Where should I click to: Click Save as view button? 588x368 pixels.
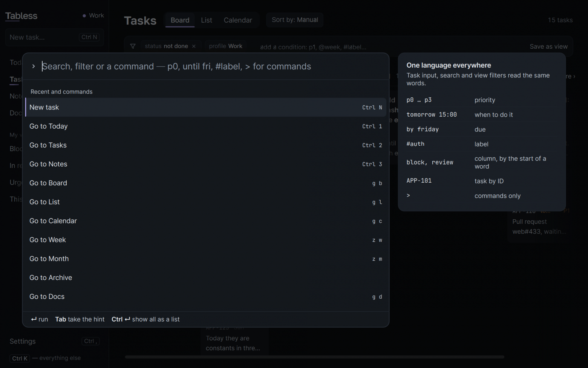pyautogui.click(x=548, y=46)
